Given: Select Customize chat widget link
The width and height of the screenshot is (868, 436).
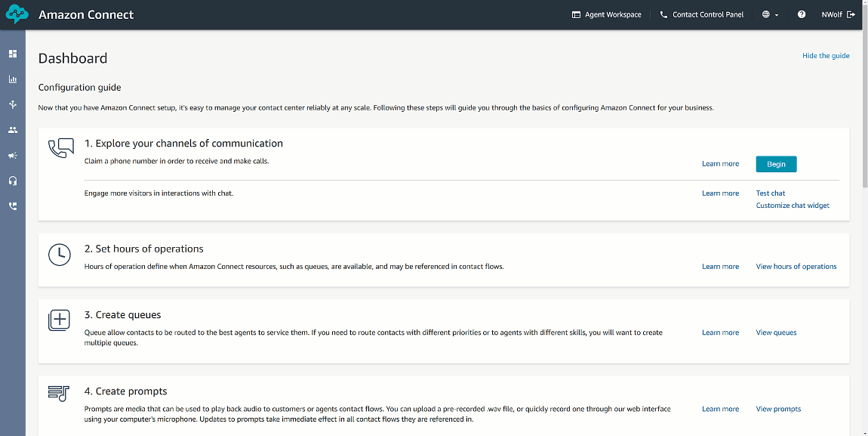Looking at the screenshot, I should (793, 206).
